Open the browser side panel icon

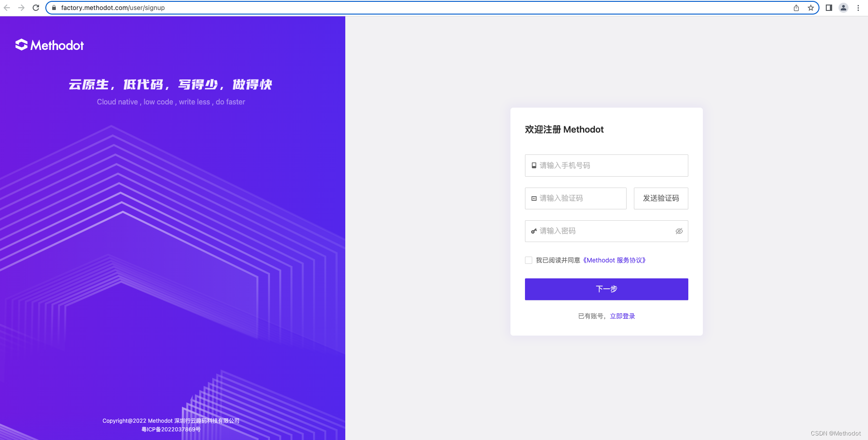point(829,8)
